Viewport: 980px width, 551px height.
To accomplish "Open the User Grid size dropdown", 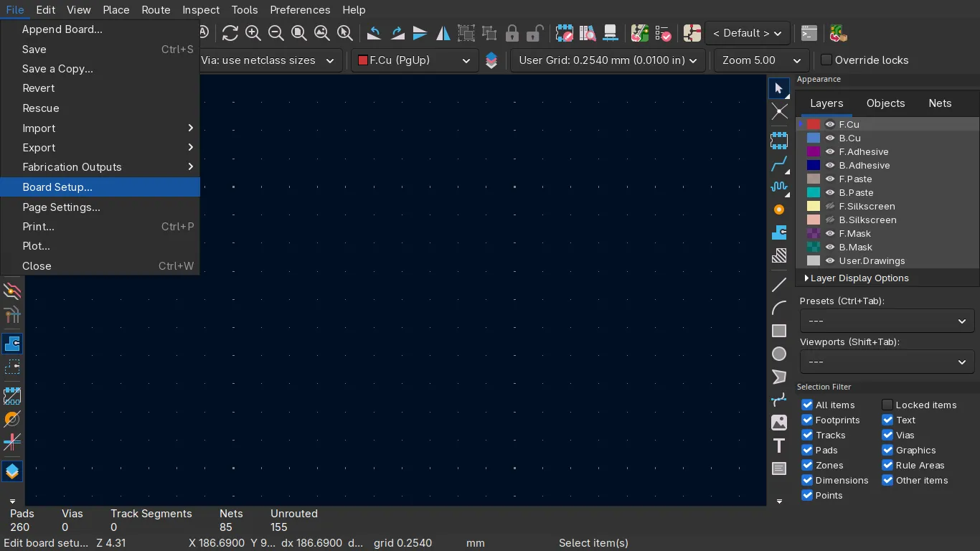I will point(608,60).
